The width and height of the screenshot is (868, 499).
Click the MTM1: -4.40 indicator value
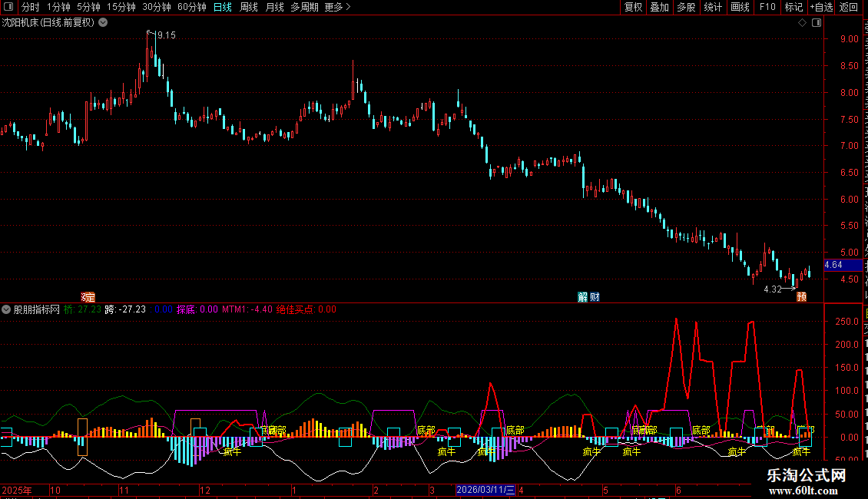[247, 310]
